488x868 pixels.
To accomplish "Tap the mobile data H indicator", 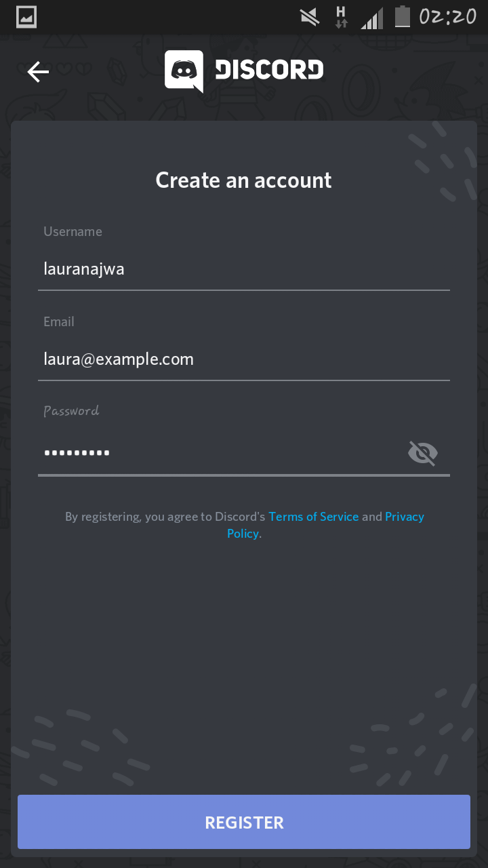I will 341,17.
